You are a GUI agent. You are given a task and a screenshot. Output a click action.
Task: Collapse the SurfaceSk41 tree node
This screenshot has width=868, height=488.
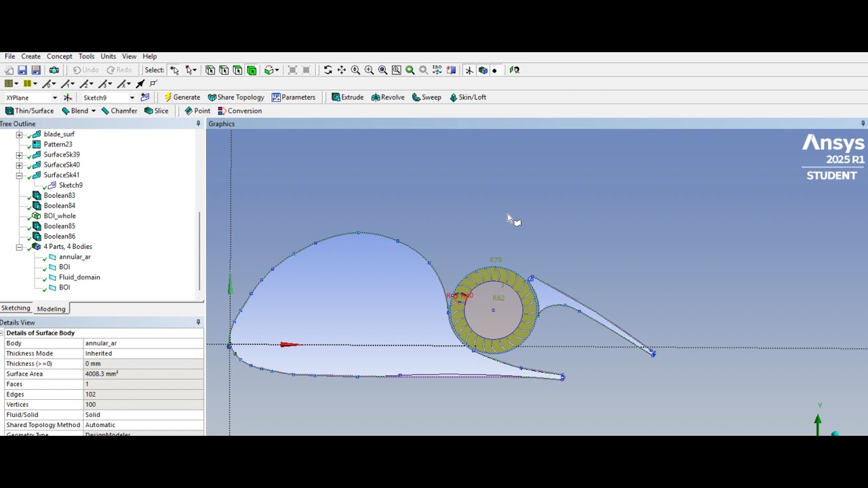(19, 175)
